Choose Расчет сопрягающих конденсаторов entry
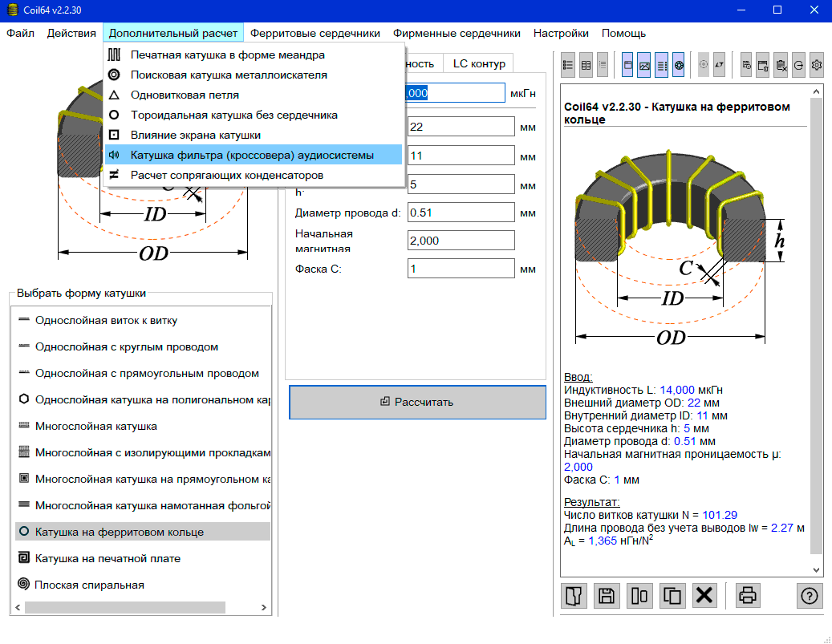 [254, 175]
